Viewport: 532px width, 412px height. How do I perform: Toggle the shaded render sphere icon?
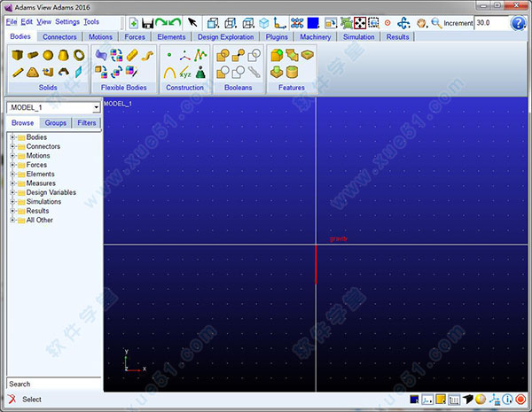pos(481,400)
